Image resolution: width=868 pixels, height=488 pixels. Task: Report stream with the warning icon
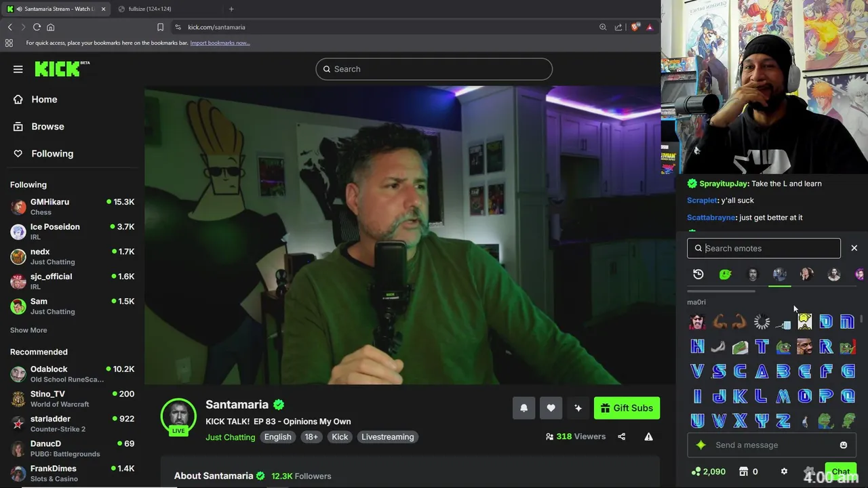click(x=649, y=436)
